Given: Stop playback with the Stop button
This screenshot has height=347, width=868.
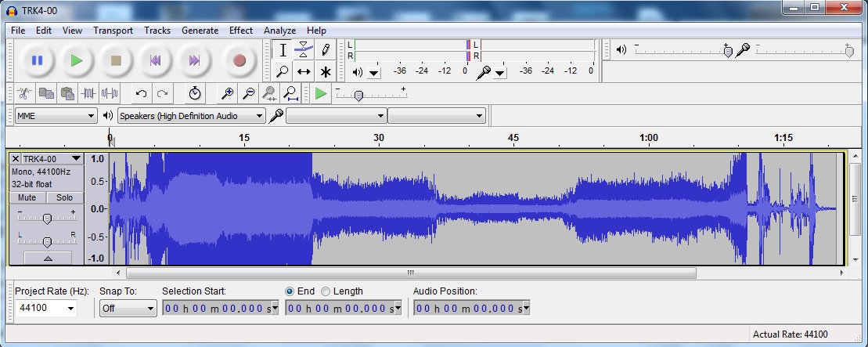Looking at the screenshot, I should point(116,60).
